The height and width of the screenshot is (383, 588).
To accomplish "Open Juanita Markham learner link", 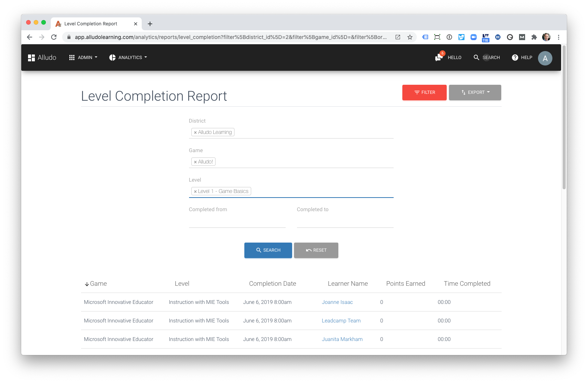I will [x=342, y=339].
